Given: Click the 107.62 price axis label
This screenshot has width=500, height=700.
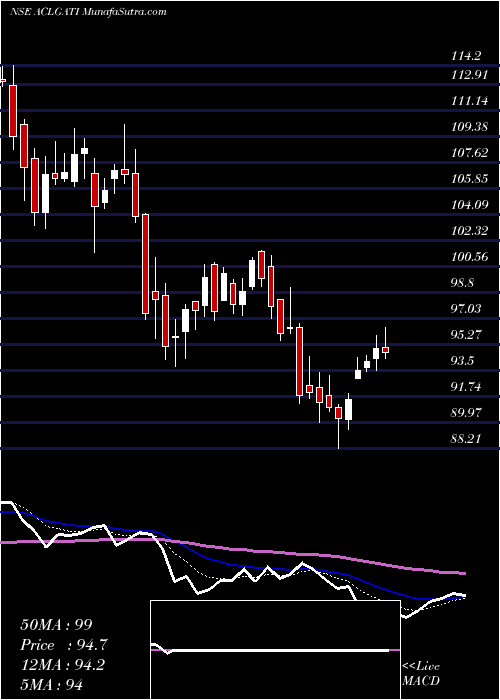Looking at the screenshot, I should 469,153.
